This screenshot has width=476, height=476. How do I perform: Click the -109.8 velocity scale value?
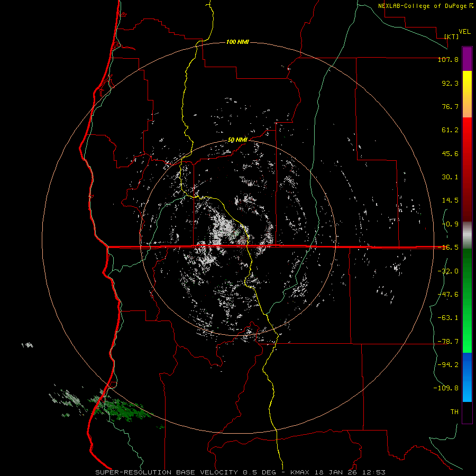tap(446, 388)
